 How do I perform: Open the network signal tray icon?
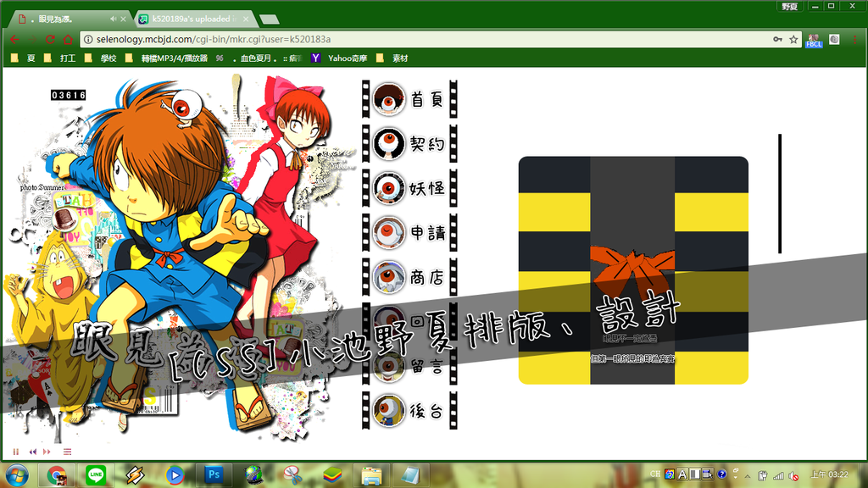778,476
